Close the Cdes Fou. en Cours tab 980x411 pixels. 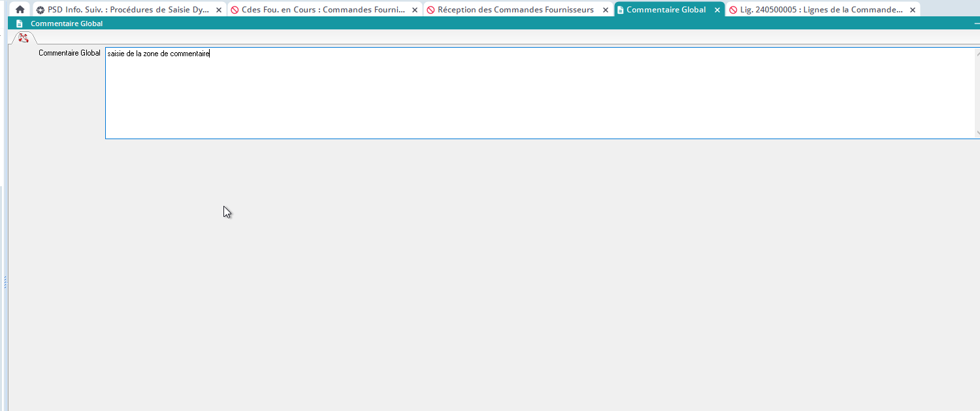click(414, 10)
